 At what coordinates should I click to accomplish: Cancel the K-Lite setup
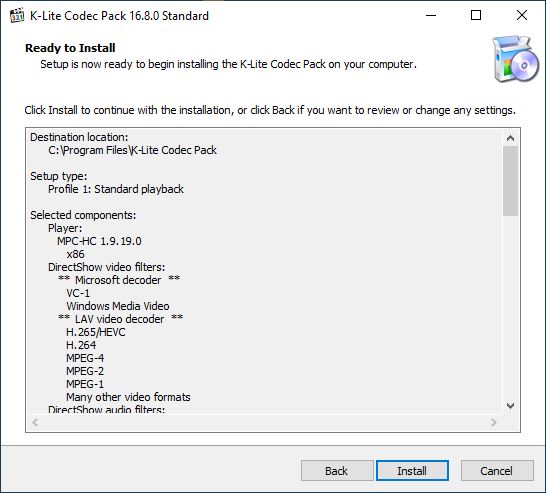(x=497, y=471)
